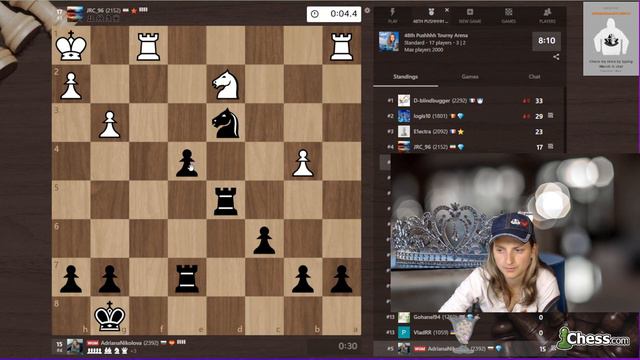This screenshot has height=360, width=640.
Task: Click opponent JRC_96 avatar above board
Action: [75, 13]
